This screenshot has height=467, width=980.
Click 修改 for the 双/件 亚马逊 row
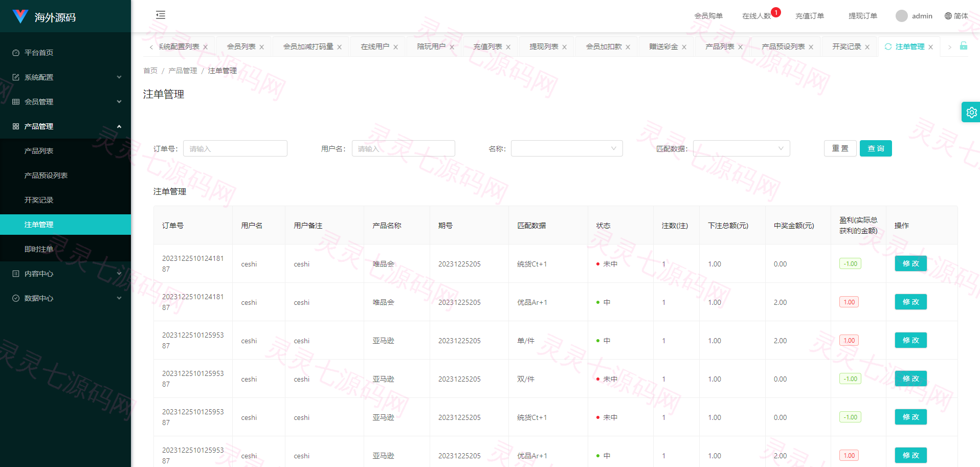(x=910, y=379)
